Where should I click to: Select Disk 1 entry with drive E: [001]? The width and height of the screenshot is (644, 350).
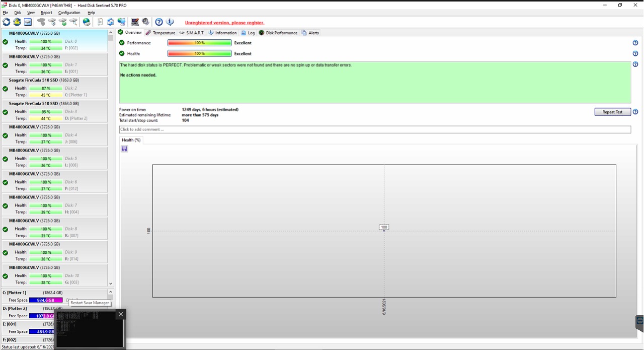54,64
